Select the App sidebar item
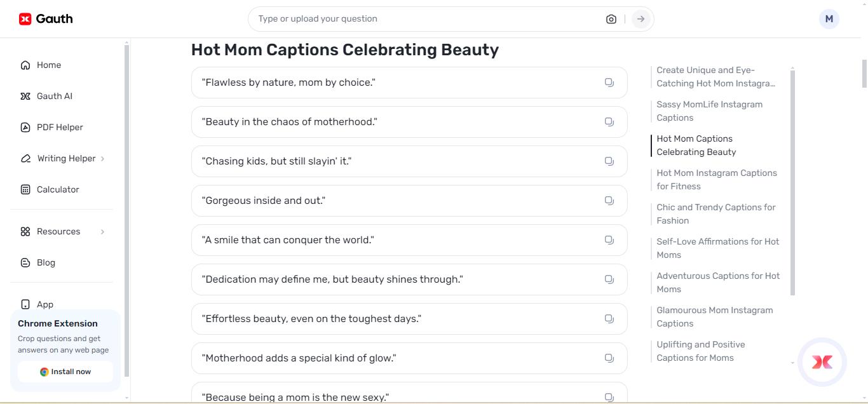The image size is (868, 404). 45,304
